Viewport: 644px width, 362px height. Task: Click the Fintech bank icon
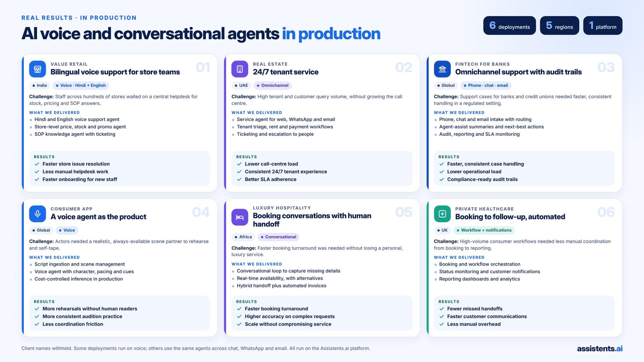(442, 69)
